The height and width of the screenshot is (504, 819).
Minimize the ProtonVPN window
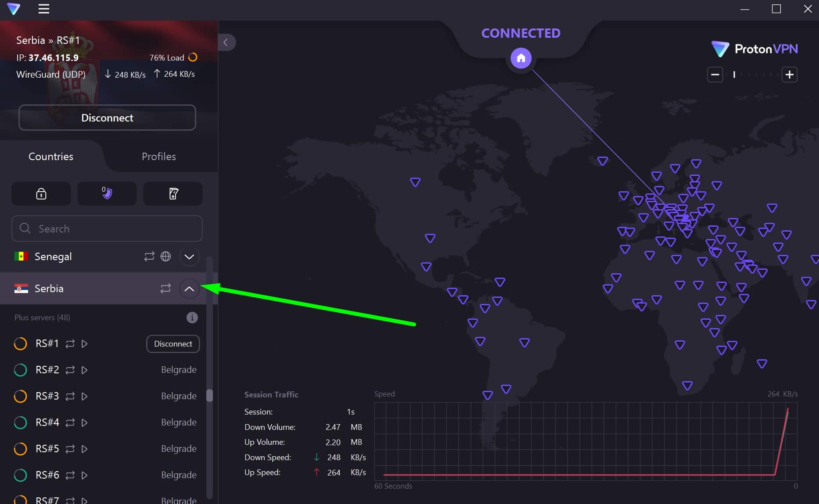pyautogui.click(x=745, y=9)
